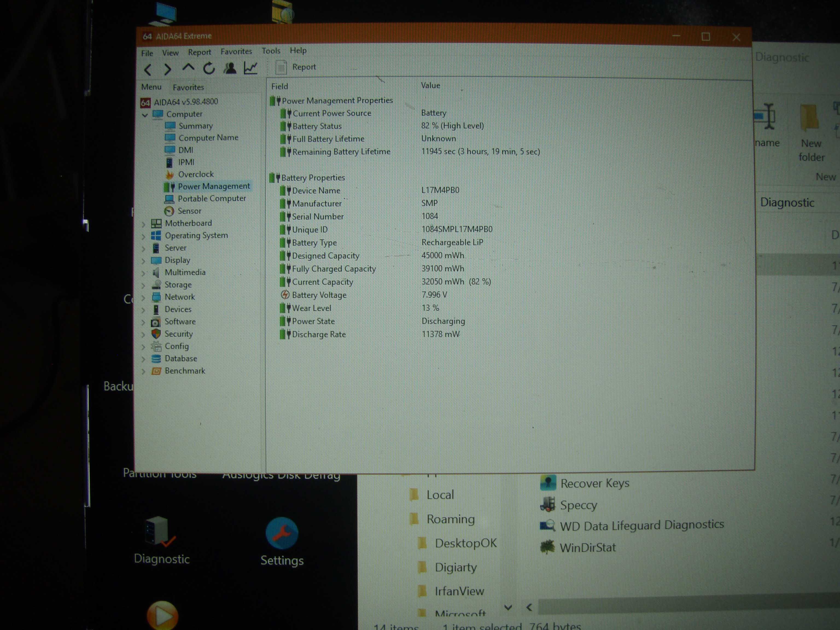The height and width of the screenshot is (630, 840).
Task: Click the Software icon in tree
Action: 156,322
